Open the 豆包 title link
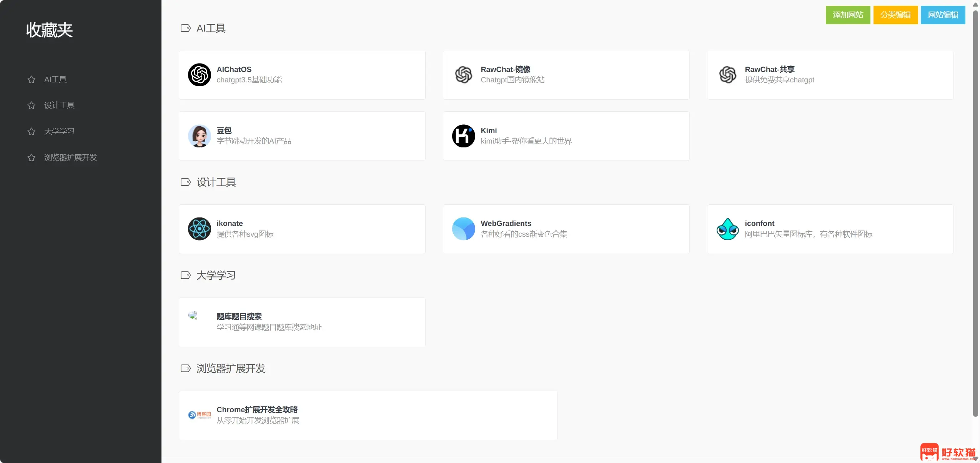The height and width of the screenshot is (463, 980). [224, 130]
